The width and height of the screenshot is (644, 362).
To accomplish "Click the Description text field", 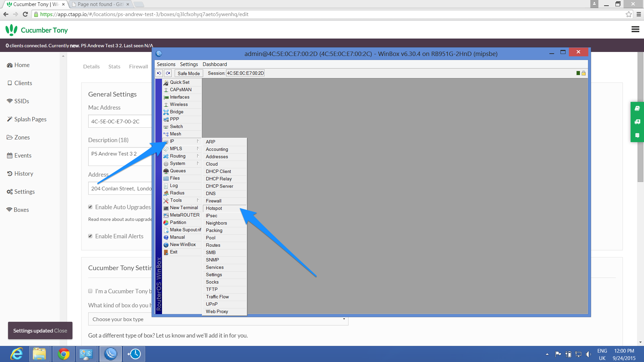I will pos(120,157).
